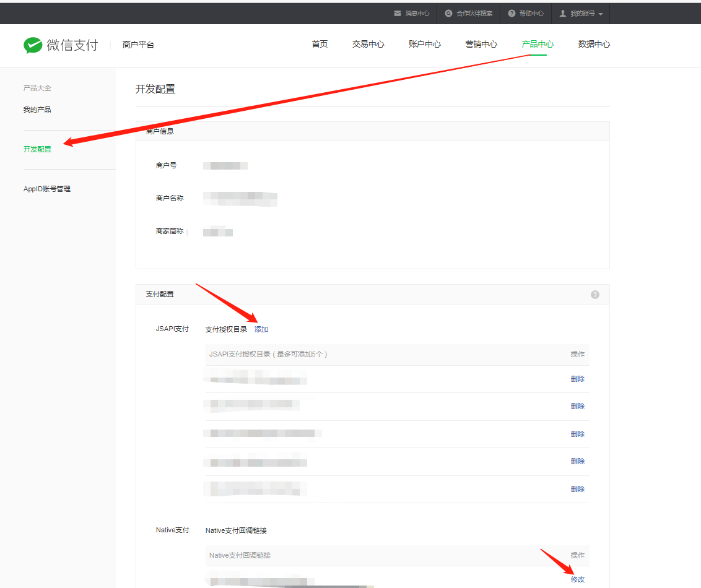Delete the second JSAPI authorization directory
Viewport: 701px width, 588px height.
[578, 406]
